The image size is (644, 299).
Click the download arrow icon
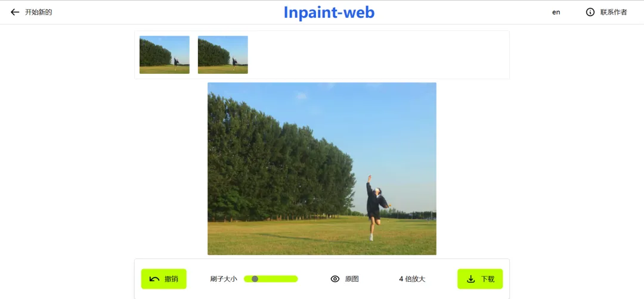click(x=471, y=279)
